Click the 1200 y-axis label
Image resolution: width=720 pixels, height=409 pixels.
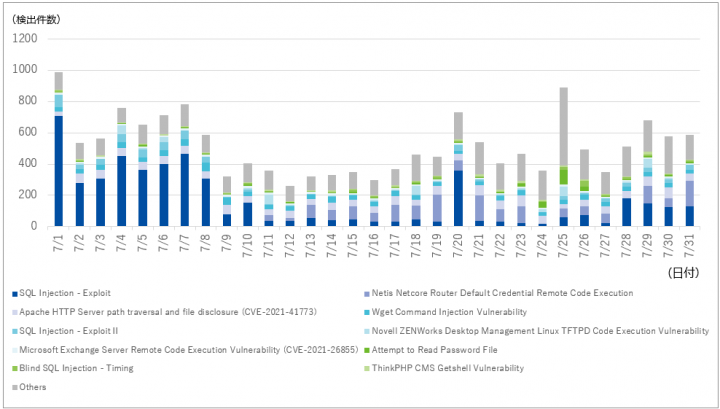tap(25, 38)
